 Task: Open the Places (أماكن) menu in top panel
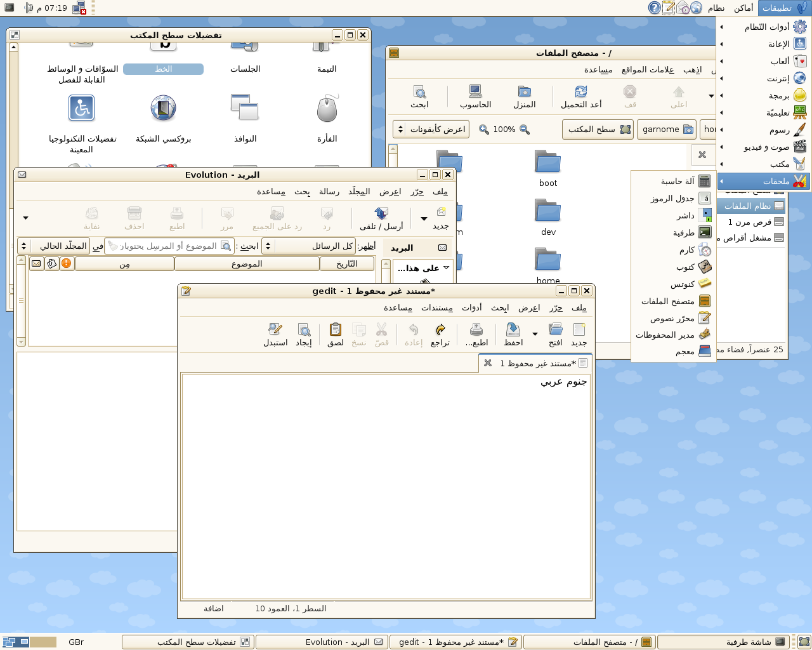(x=743, y=8)
